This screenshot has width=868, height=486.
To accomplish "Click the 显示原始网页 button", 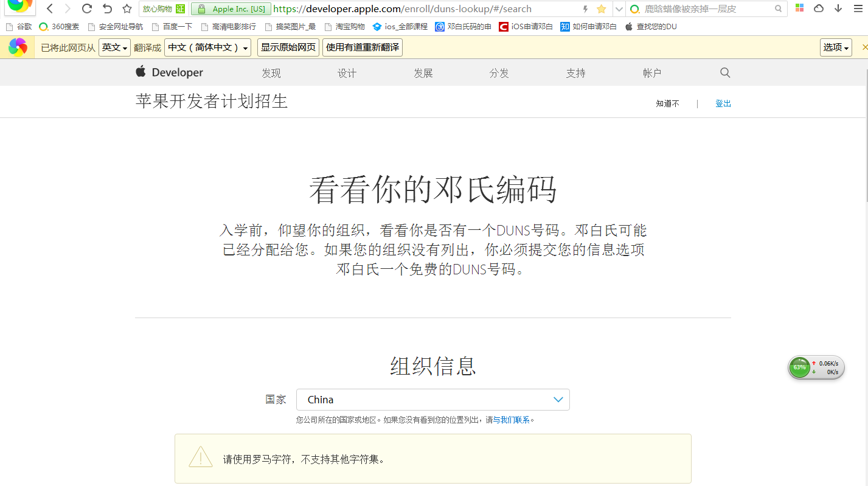I will (288, 47).
